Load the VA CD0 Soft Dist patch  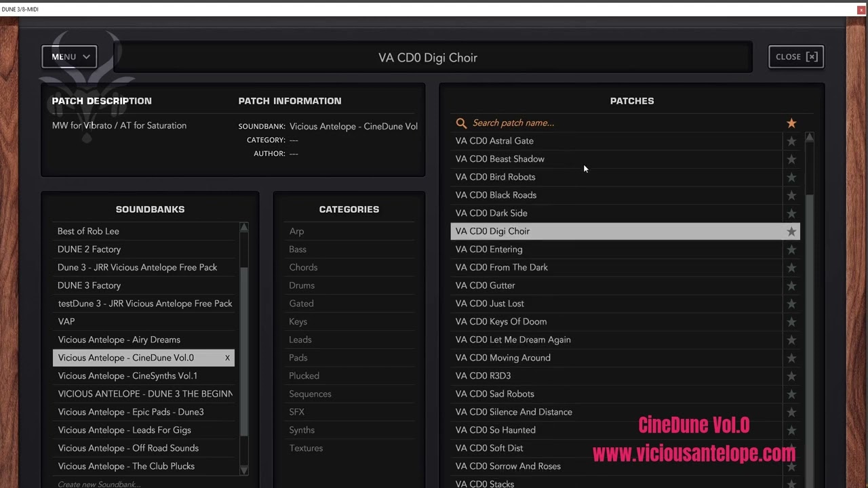616,448
